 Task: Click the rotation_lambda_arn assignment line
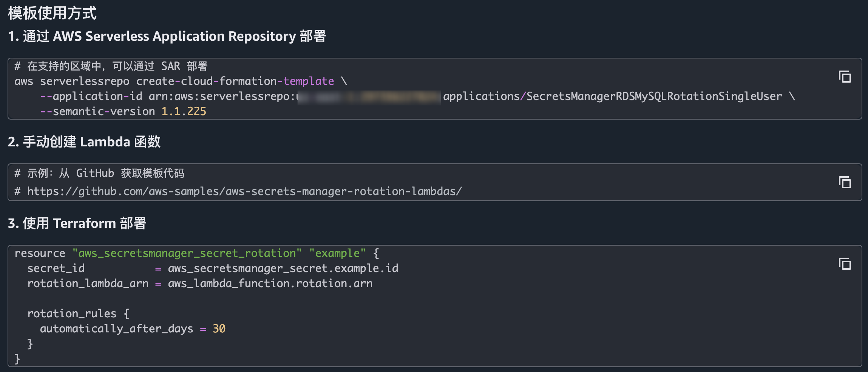(x=200, y=283)
